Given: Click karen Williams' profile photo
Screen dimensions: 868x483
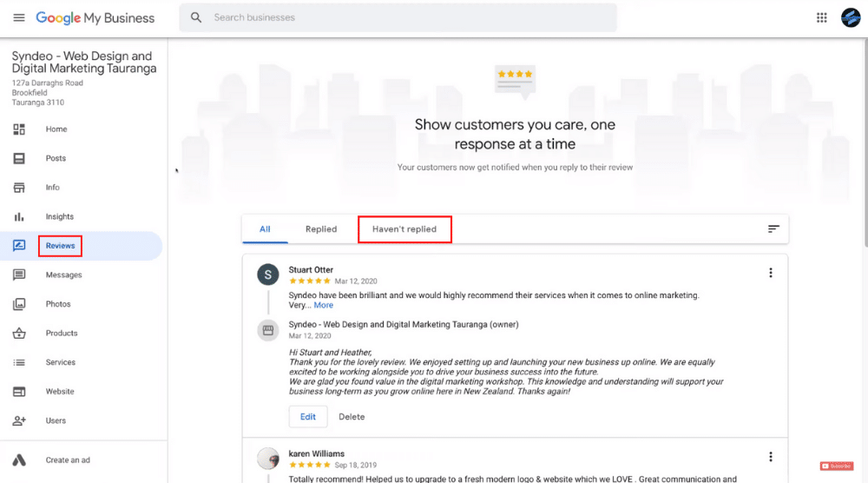Looking at the screenshot, I should 268,458.
